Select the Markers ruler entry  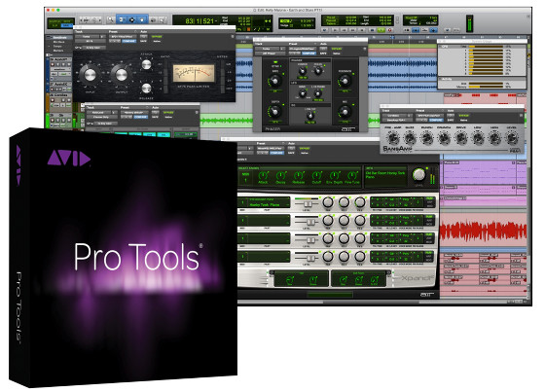tap(58, 51)
